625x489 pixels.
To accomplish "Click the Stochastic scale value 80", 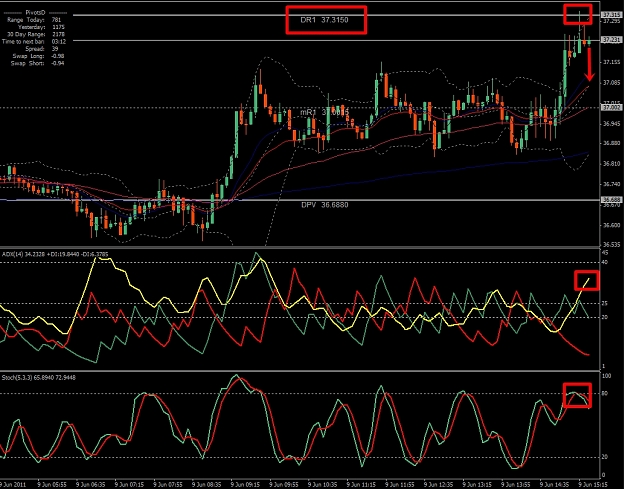I will (x=605, y=394).
